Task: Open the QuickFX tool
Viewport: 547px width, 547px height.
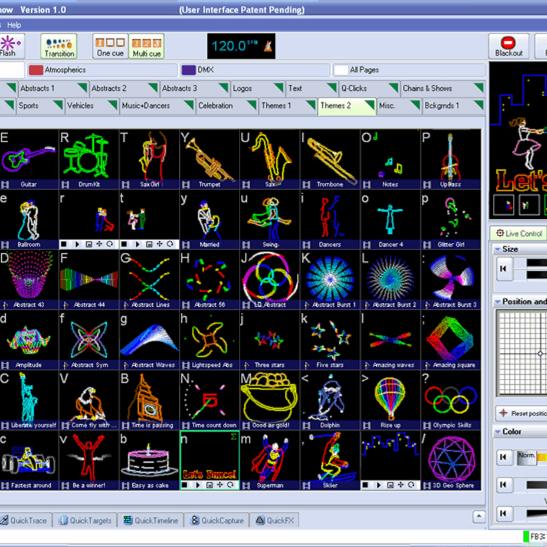Action: (275, 520)
